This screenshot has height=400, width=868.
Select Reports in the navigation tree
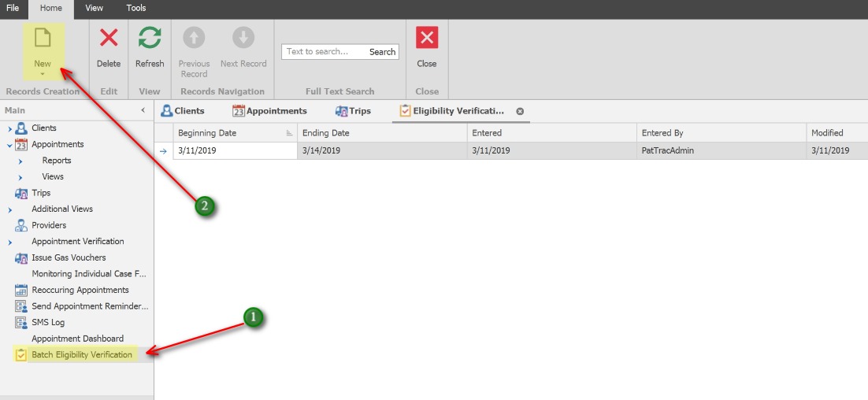57,161
